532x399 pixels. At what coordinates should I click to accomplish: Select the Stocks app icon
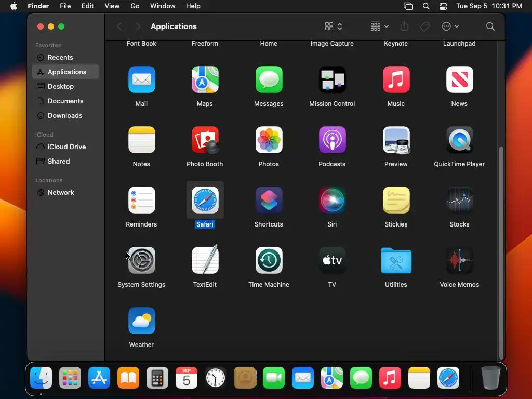(459, 200)
